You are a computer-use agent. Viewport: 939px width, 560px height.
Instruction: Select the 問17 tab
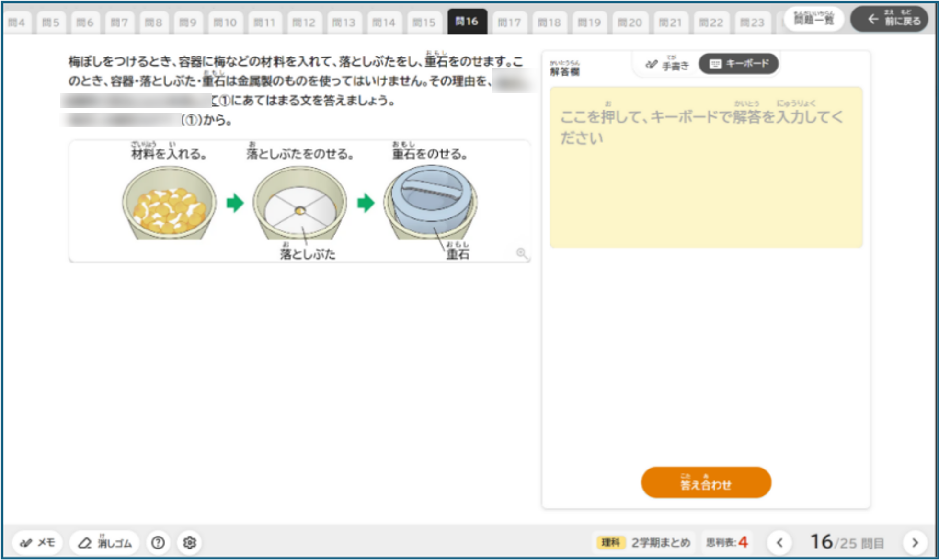point(509,23)
